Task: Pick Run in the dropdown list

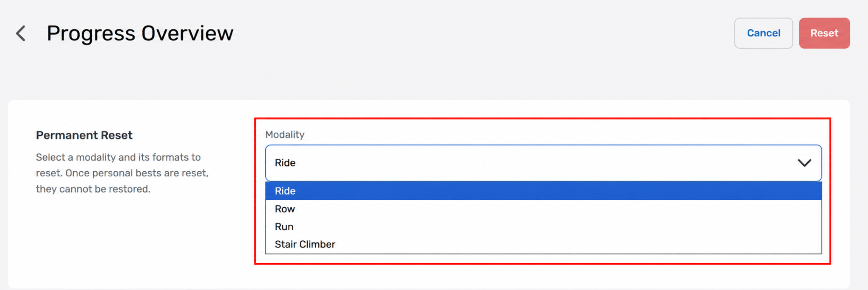Action: click(543, 226)
